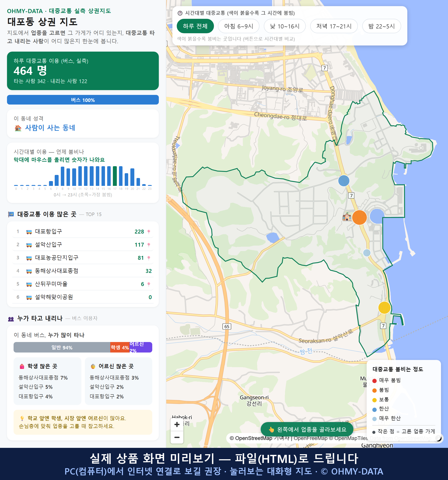448x480 pixels.
Task: Select the 아침 6~9시 time filter
Action: (239, 26)
